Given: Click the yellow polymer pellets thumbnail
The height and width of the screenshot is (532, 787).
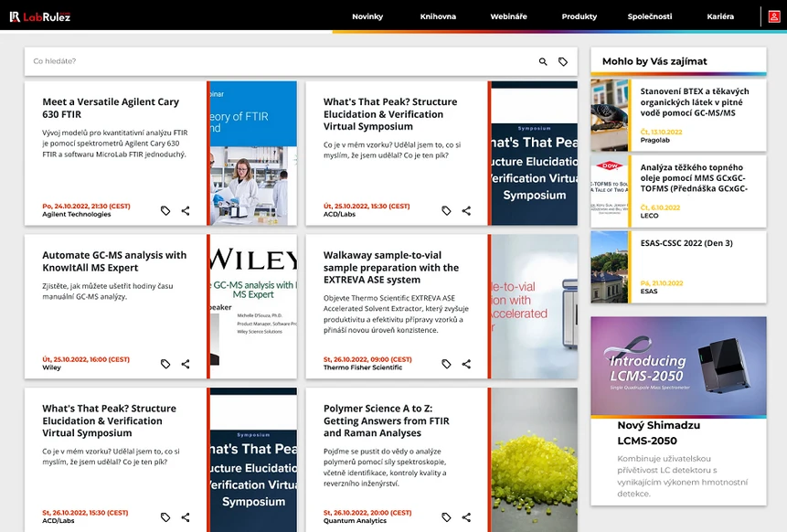Looking at the screenshot, I should 535,459.
